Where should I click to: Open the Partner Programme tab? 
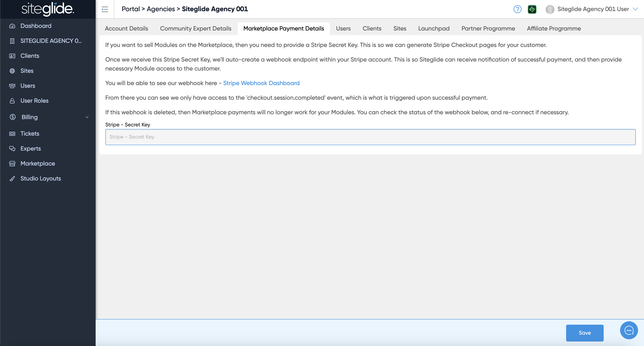point(488,29)
